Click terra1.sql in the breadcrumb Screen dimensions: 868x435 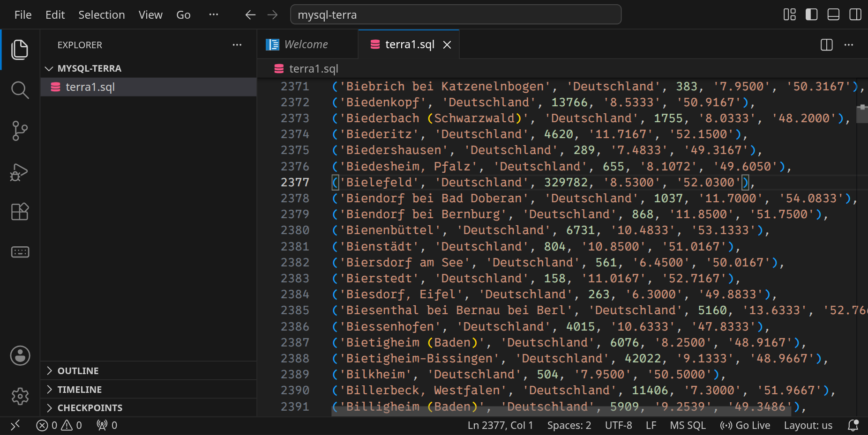[x=314, y=69]
